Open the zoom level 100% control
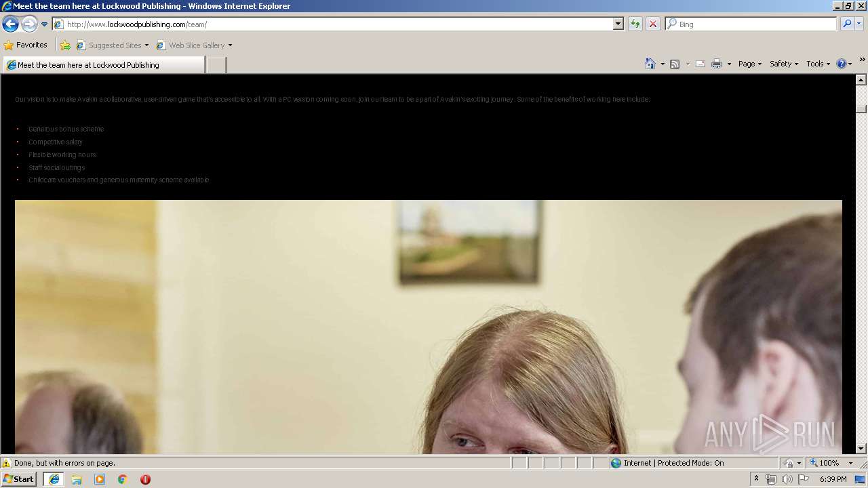Screen dimensions: 868x488 [x=825, y=463]
